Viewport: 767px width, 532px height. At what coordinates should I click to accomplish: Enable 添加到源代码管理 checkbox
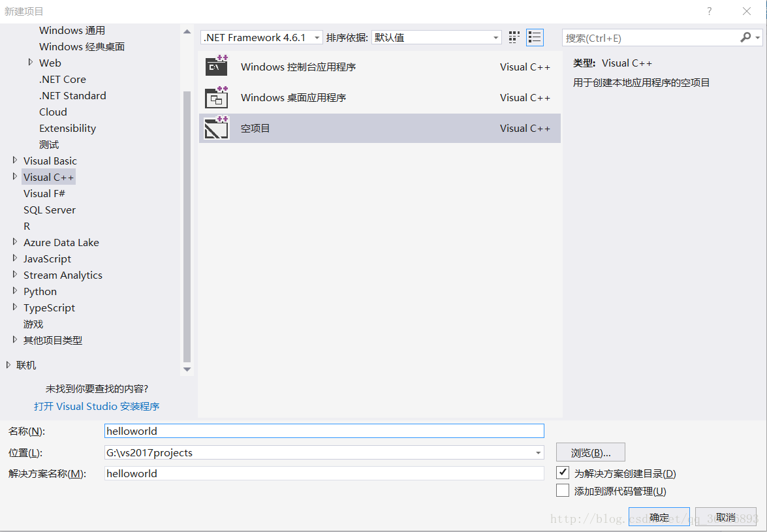pyautogui.click(x=563, y=490)
